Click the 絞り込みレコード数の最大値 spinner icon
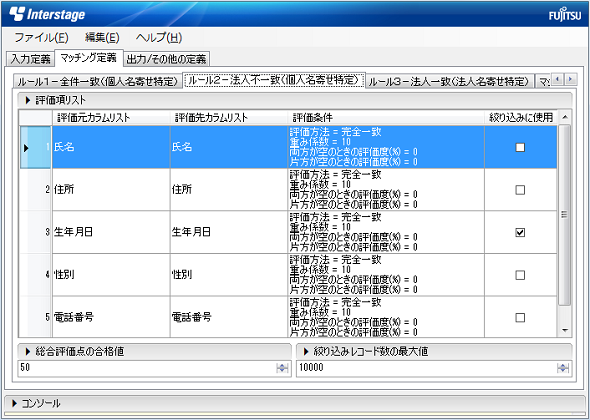This screenshot has height=420, width=590. coord(563,368)
